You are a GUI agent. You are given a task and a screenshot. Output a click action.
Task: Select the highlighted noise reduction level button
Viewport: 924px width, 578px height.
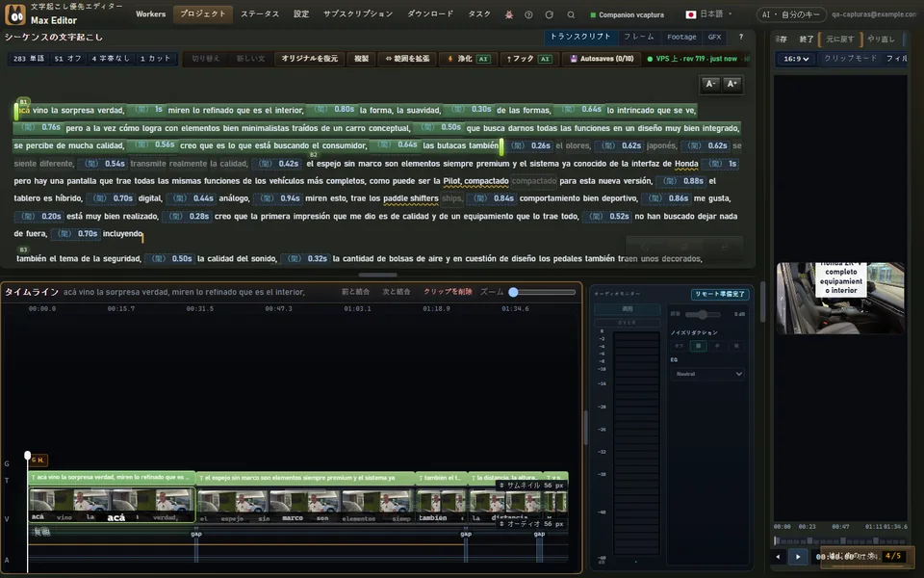(698, 346)
